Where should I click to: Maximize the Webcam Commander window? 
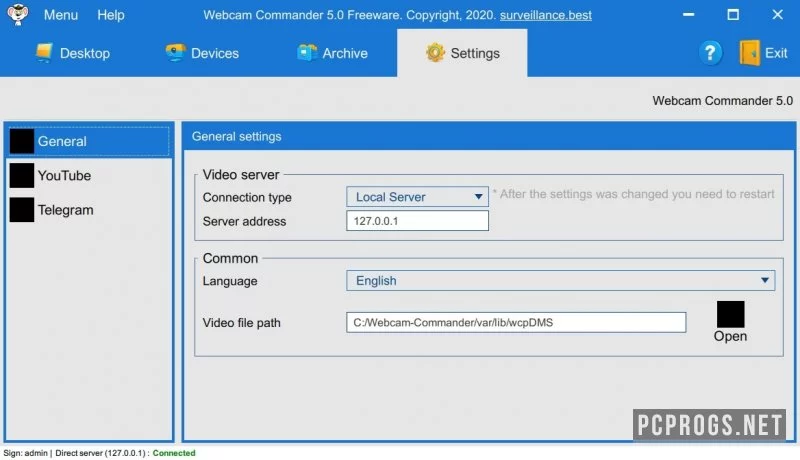tap(733, 14)
